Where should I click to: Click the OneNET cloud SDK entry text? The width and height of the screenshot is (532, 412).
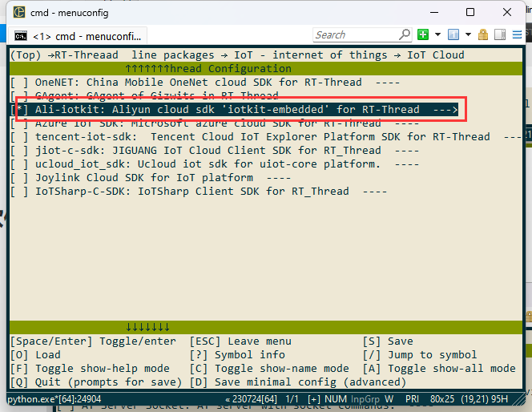click(199, 83)
